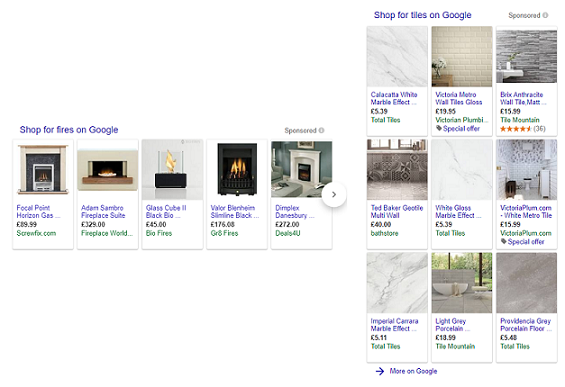Click Special offer under VictoriaPlum.com

coord(526,242)
